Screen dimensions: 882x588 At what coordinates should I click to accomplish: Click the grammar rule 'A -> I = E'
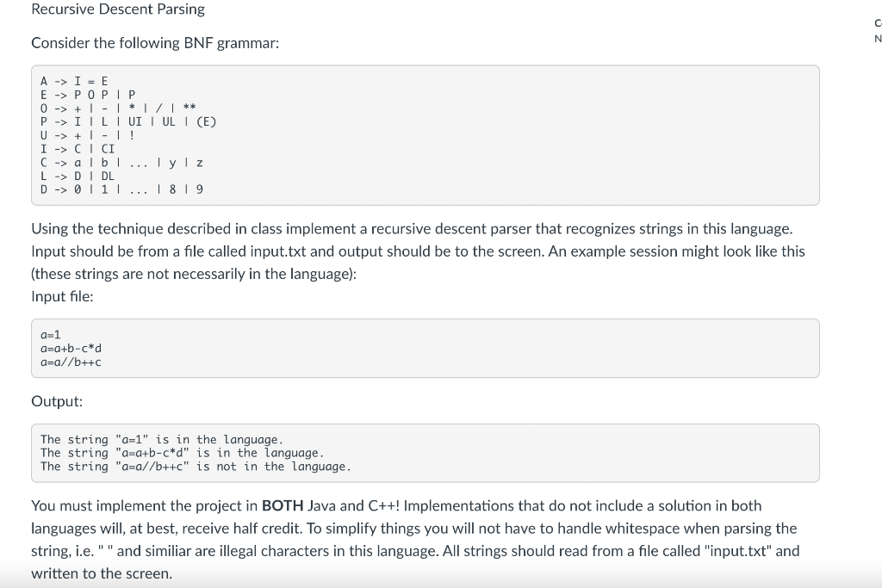click(x=74, y=82)
